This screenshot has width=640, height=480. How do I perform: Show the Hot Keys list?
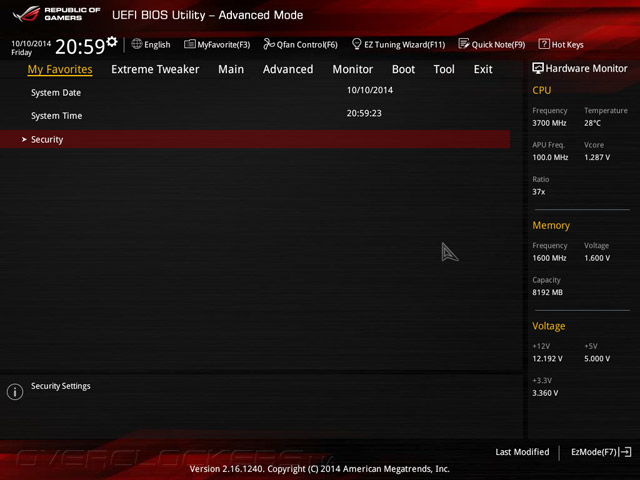click(561, 44)
